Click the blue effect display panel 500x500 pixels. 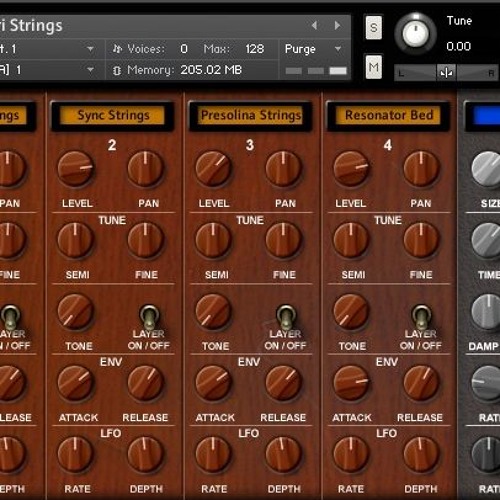486,115
